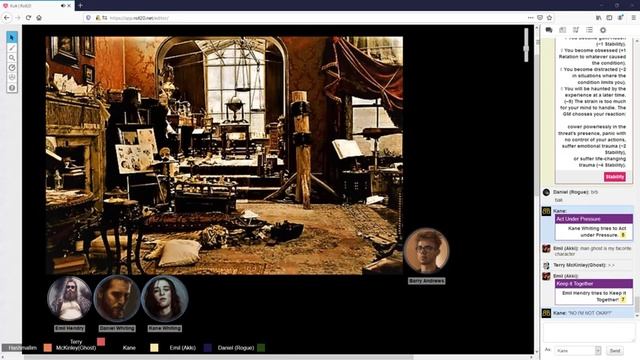Image resolution: width=640 pixels, height=360 pixels.
Task: Click Hashimalim orange player color swatch
Action: [x=48, y=348]
